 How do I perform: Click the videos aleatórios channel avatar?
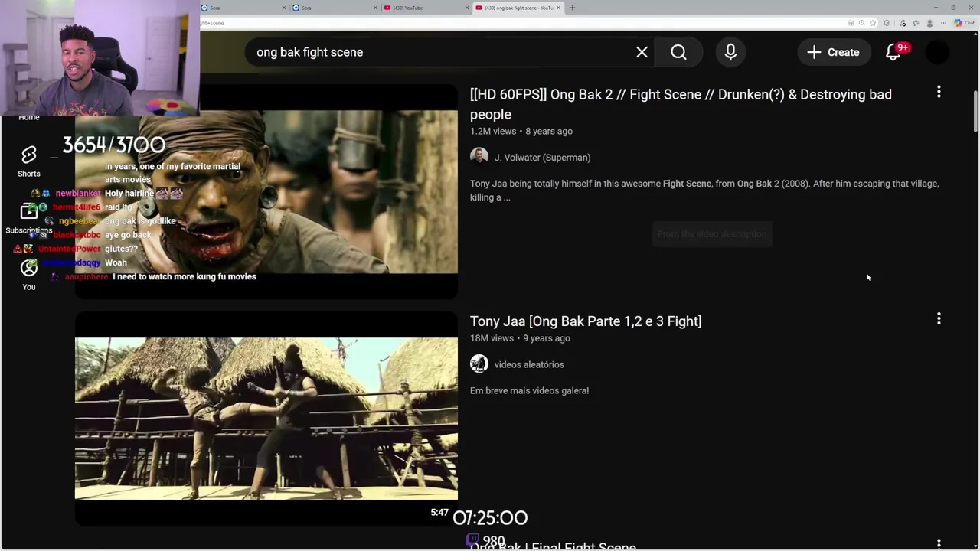tap(479, 364)
